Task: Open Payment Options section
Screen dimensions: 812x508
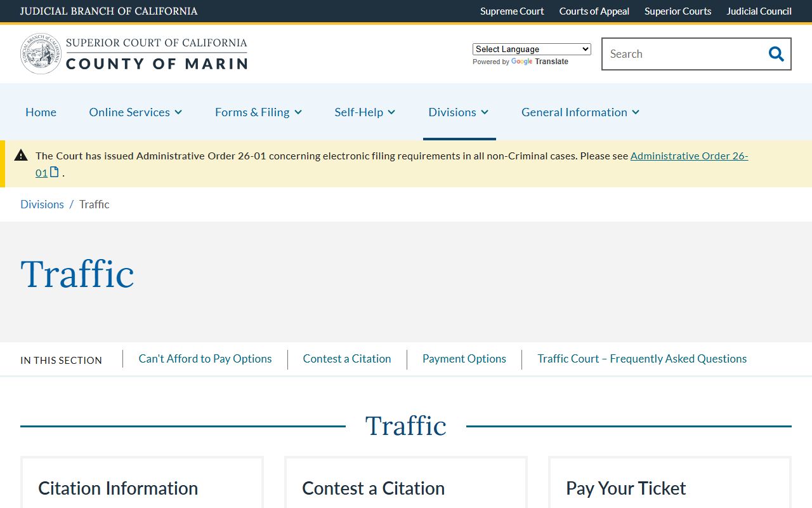Action: [464, 359]
